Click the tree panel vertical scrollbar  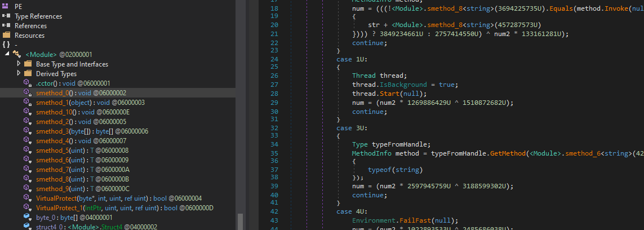tap(241, 220)
